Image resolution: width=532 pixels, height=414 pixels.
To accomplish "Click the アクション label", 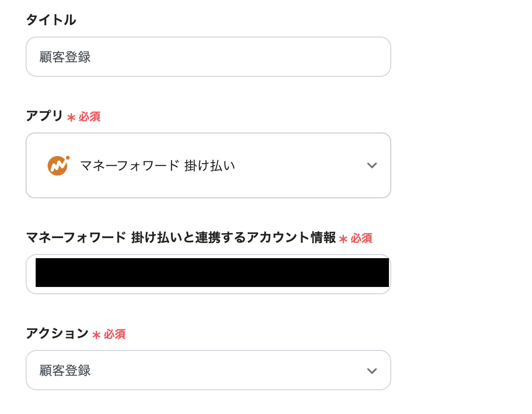I will coord(57,334).
